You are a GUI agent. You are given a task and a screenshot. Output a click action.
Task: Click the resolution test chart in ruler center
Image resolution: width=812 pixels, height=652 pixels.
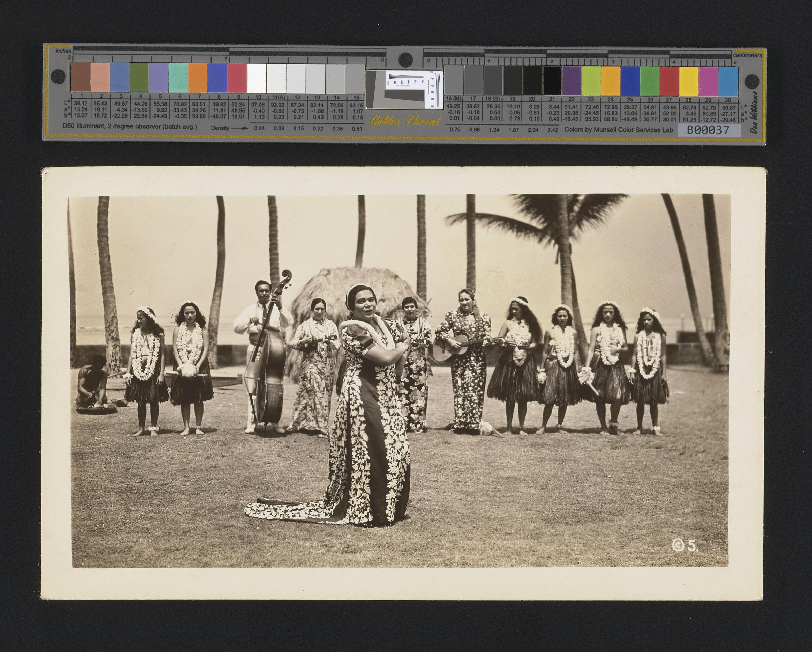(404, 90)
